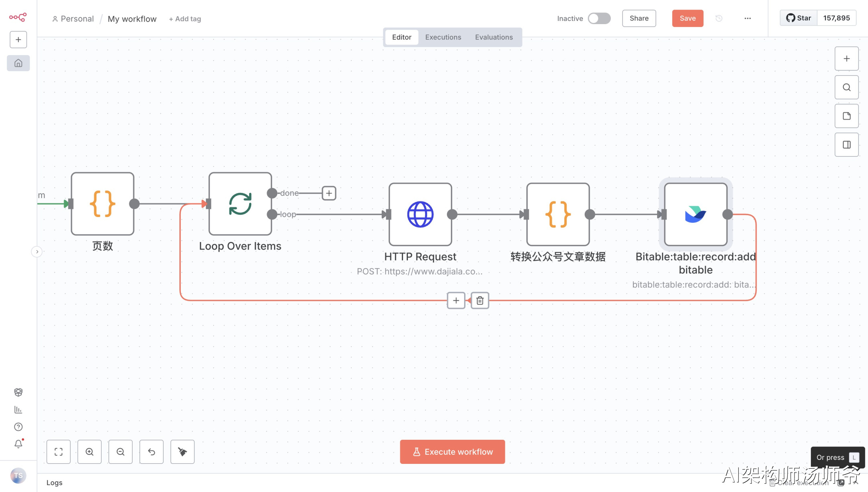868x492 pixels.
Task: Expand the collapsed left sidebar chevron
Action: click(37, 252)
